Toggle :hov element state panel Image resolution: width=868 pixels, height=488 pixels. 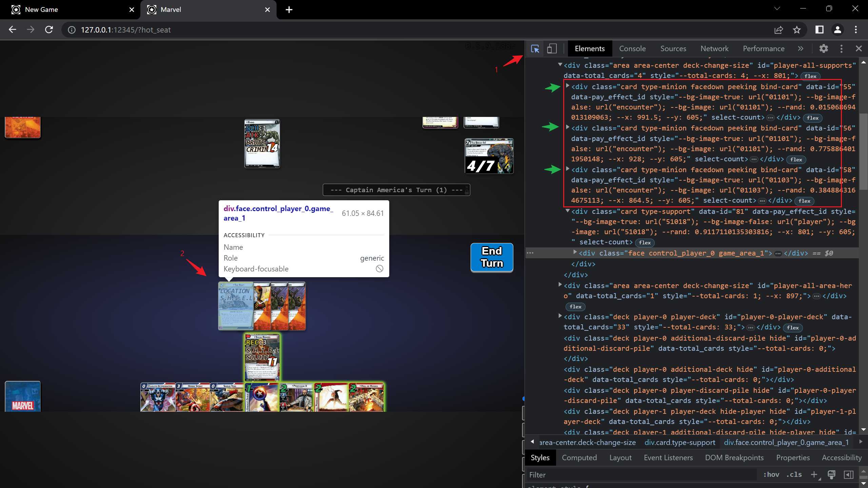771,474
